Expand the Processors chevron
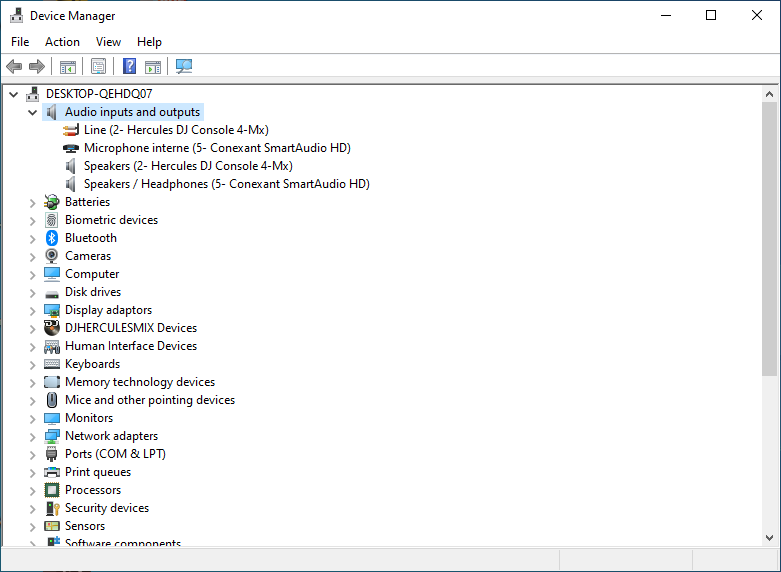The width and height of the screenshot is (781, 572). (x=32, y=491)
